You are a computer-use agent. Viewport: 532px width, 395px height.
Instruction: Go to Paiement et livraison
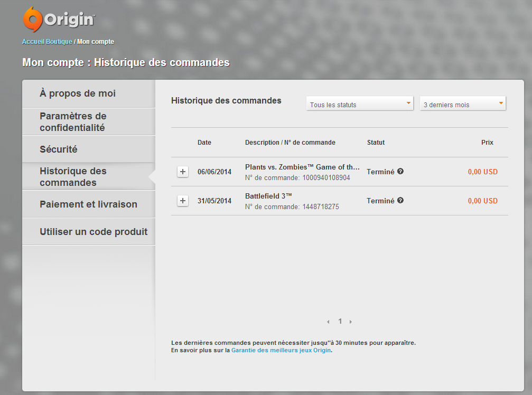click(89, 204)
